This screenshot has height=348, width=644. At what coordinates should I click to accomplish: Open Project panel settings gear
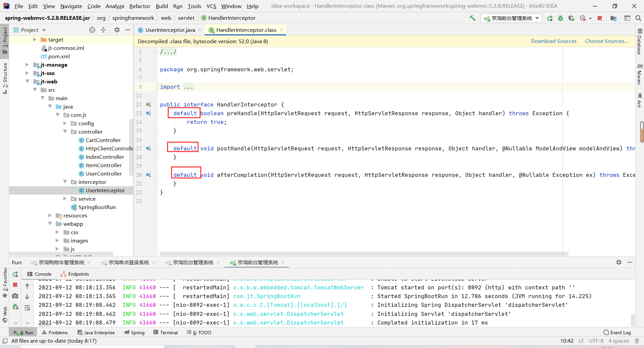[117, 30]
